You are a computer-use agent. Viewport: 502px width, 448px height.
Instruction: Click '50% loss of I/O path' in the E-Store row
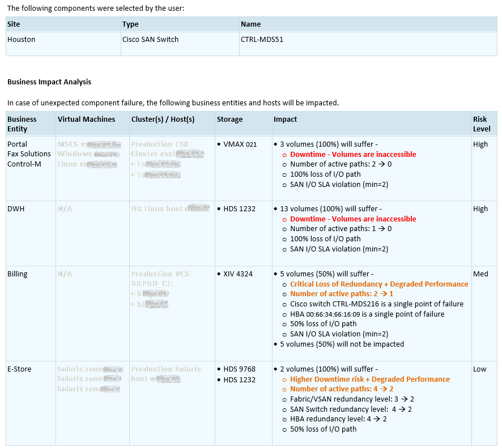(324, 429)
